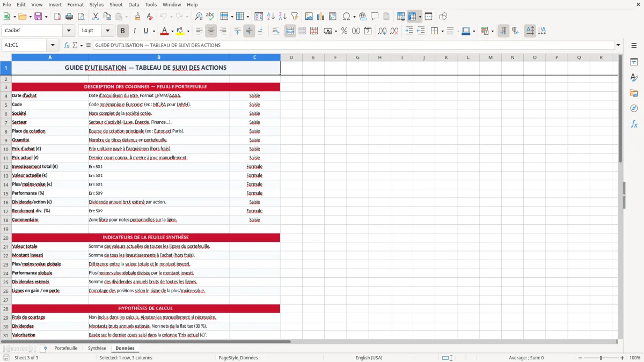644x362 pixels.
Task: Apply the yellow background color
Action: [x=180, y=31]
